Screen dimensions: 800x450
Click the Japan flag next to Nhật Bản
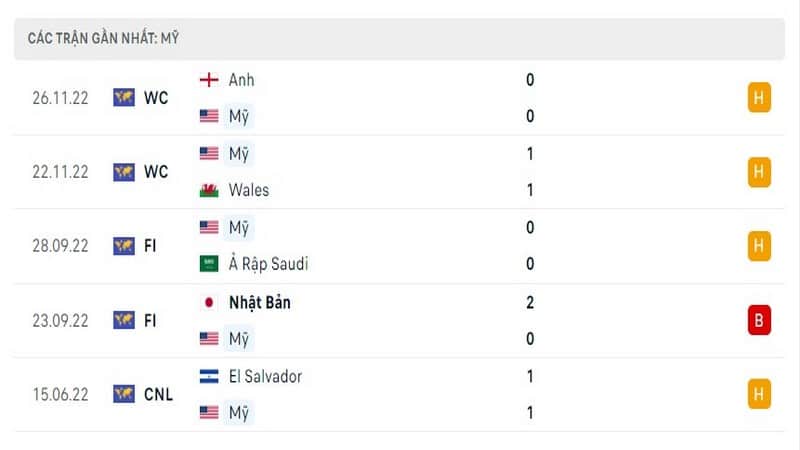[x=209, y=303]
